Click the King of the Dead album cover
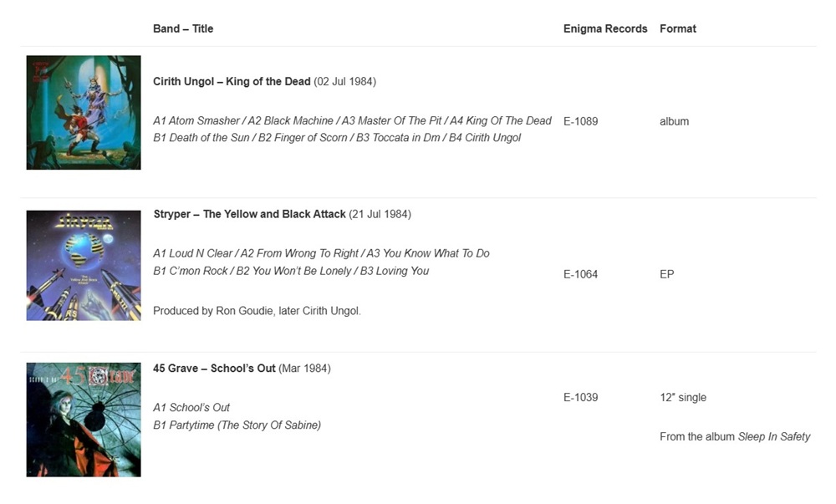Screen dimensions: 836x504 pos(84,113)
